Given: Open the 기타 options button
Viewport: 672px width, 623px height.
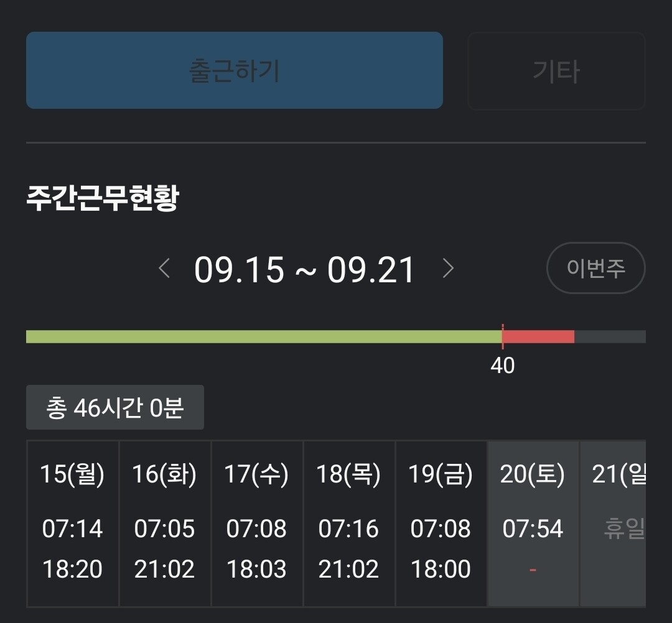Looking at the screenshot, I should coord(556,71).
